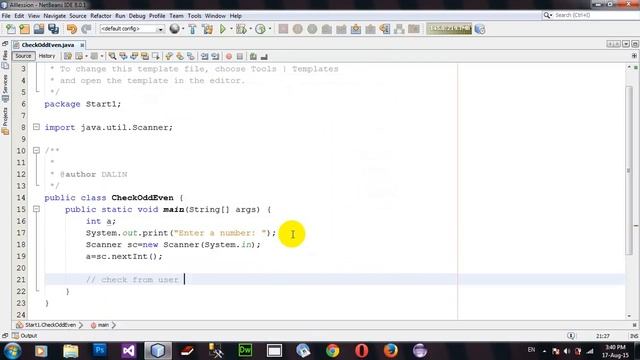
Task: Open the documents list dropdown arrow
Action: (626, 44)
